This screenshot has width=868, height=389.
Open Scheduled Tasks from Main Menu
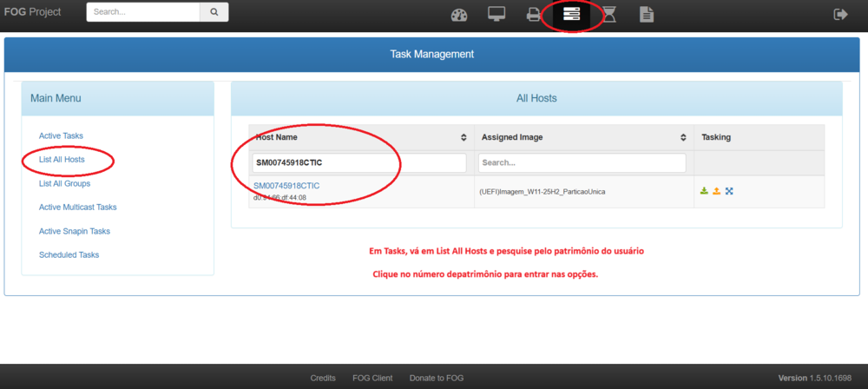pyautogui.click(x=69, y=254)
